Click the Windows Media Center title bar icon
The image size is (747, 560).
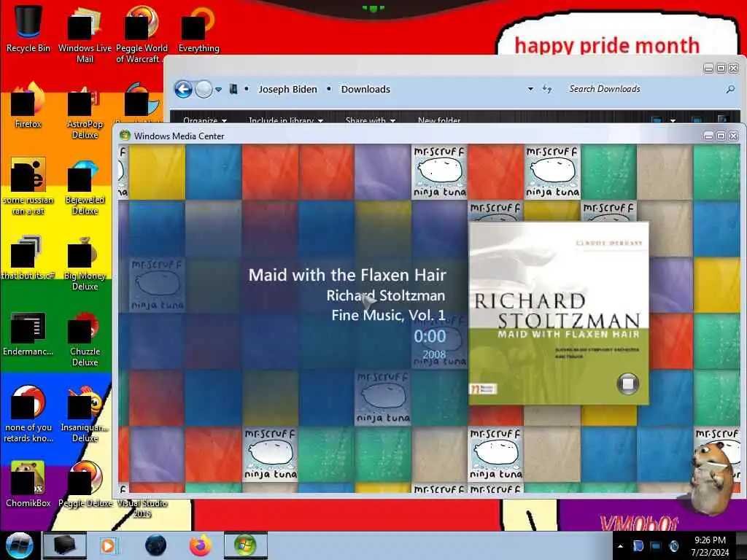tap(125, 136)
